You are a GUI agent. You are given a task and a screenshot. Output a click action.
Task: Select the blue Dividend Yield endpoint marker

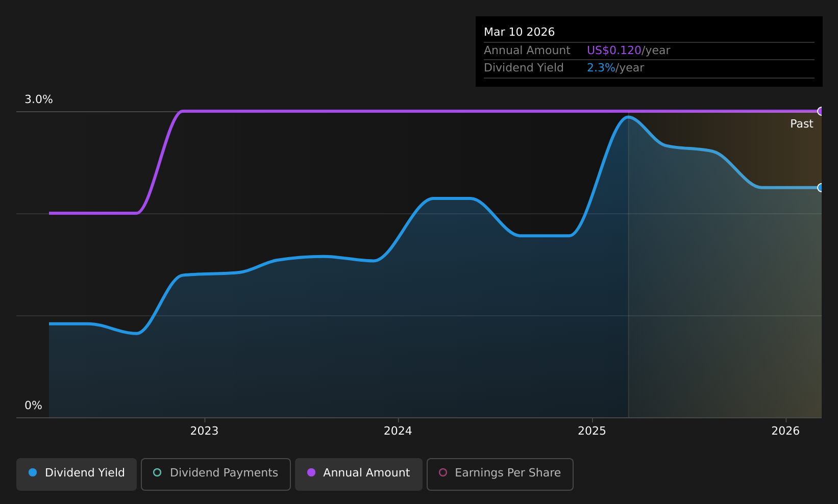(x=821, y=188)
